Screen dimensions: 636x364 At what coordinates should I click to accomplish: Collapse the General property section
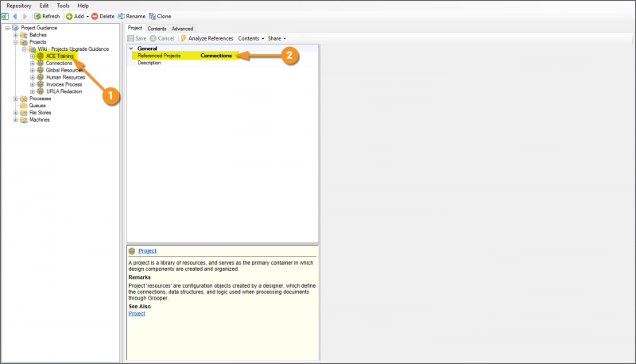pyautogui.click(x=131, y=48)
